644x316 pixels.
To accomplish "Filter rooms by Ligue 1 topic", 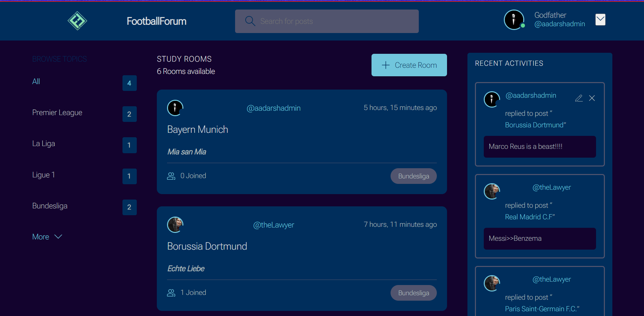I will click(44, 175).
